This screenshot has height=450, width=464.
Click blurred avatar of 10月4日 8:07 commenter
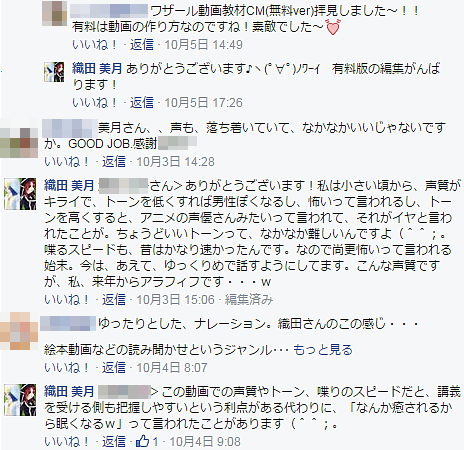19,331
